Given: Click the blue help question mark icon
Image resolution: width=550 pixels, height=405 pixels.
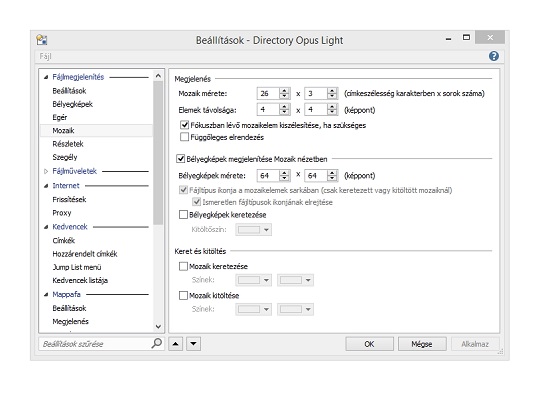Looking at the screenshot, I should 494,56.
